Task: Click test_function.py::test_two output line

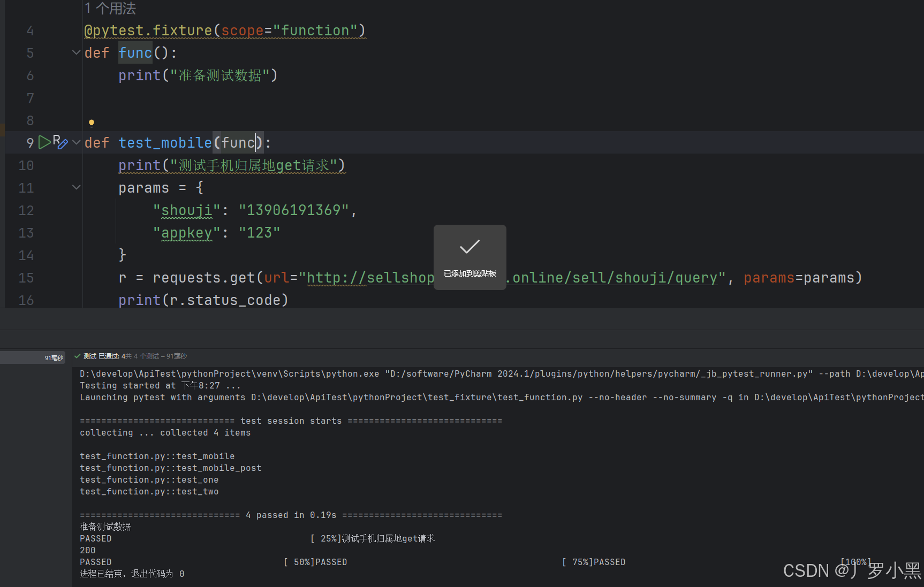Action: (x=149, y=491)
